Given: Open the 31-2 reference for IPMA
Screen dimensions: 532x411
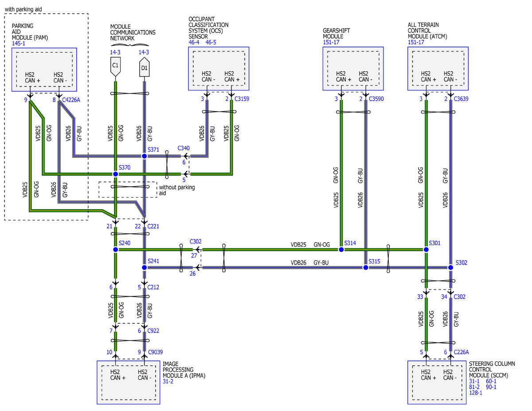Looking at the screenshot, I should point(168,381).
